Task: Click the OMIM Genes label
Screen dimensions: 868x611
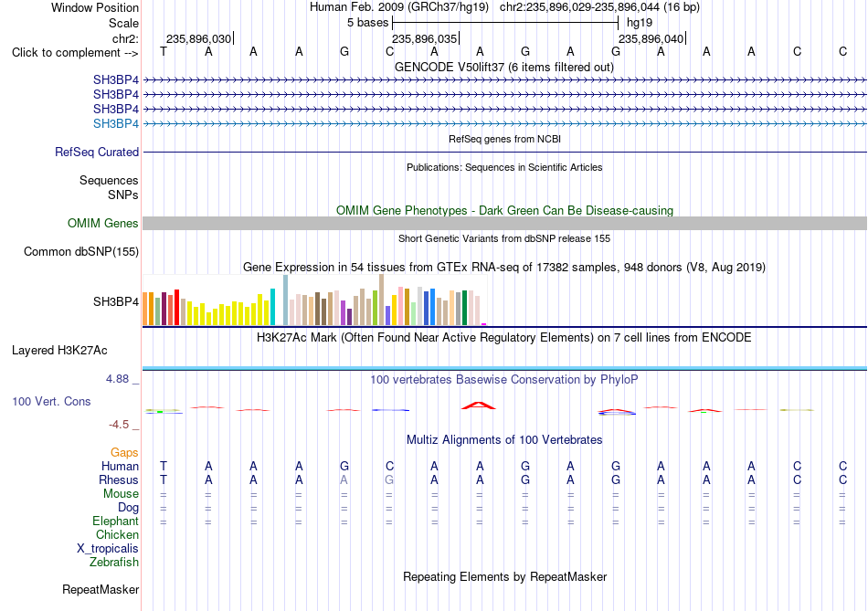Action: [x=102, y=223]
